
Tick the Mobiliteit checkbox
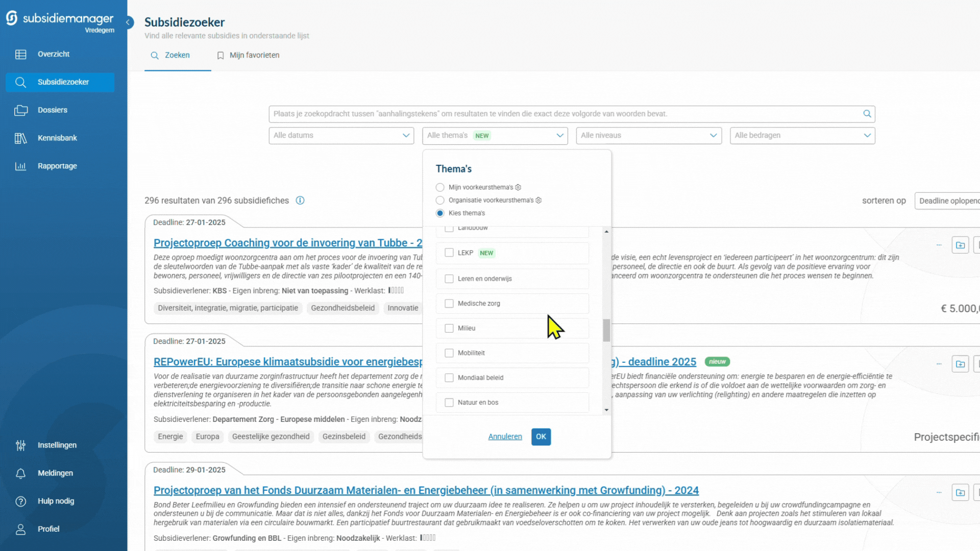pyautogui.click(x=449, y=353)
